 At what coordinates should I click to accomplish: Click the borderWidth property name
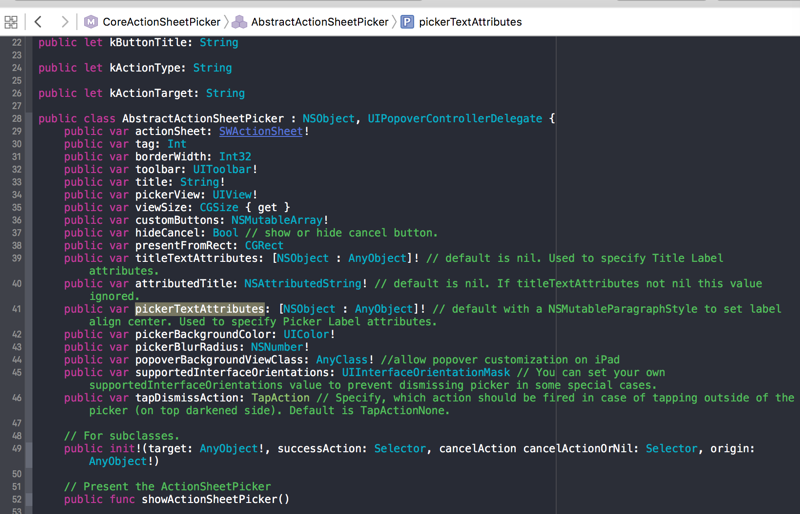(x=170, y=157)
